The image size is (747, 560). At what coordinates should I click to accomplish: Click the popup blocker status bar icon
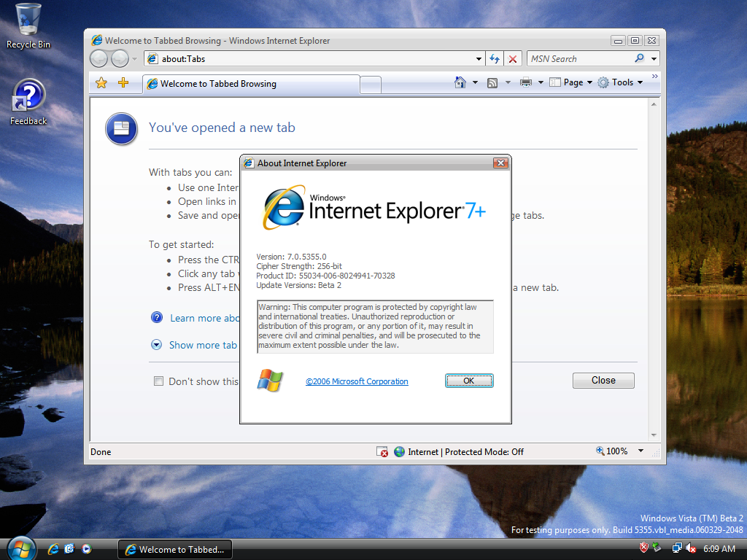[x=382, y=451]
